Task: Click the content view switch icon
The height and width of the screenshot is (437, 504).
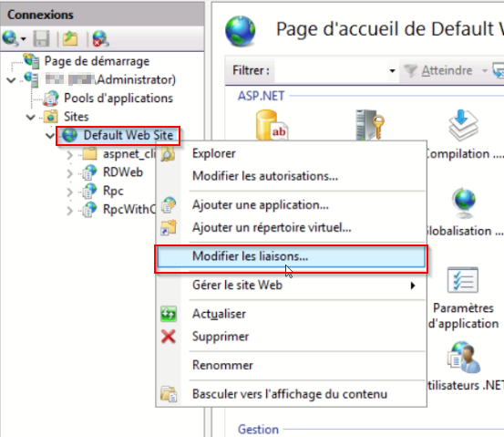Action: [x=169, y=394]
